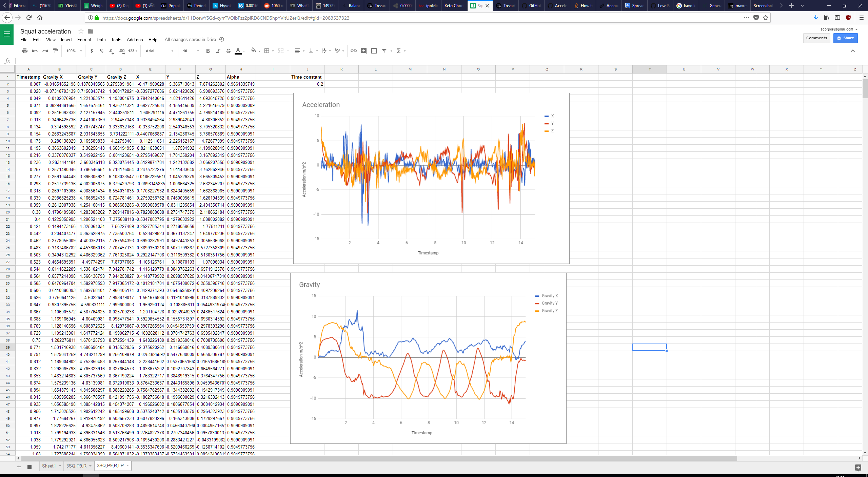Image resolution: width=868 pixels, height=477 pixels.
Task: Activate the Paint format tool
Action: (x=55, y=51)
